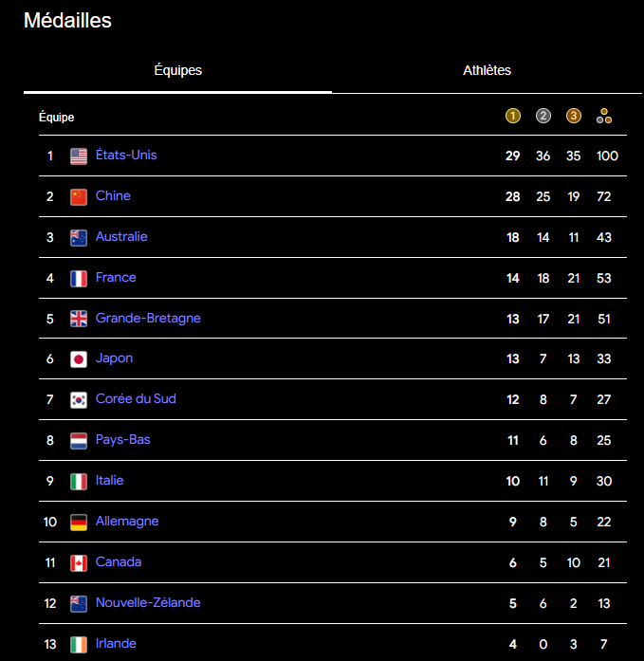Click the Japan flag icon
Viewport: 644px width, 661px height.
pyautogui.click(x=79, y=359)
